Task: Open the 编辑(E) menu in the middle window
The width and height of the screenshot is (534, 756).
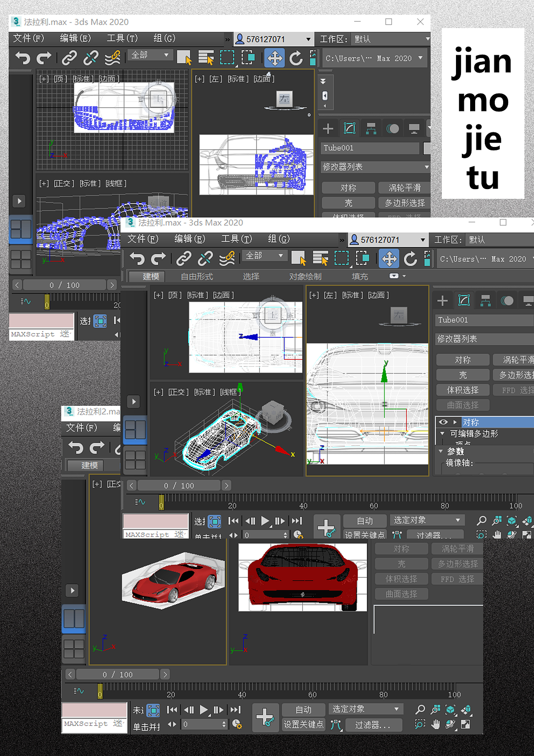Action: (x=189, y=239)
